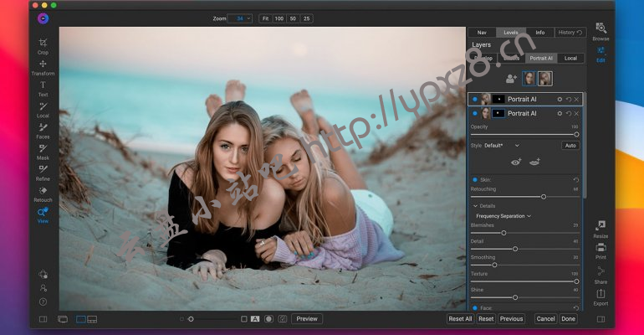
Task: Switch to the History tab
Action: (x=570, y=33)
